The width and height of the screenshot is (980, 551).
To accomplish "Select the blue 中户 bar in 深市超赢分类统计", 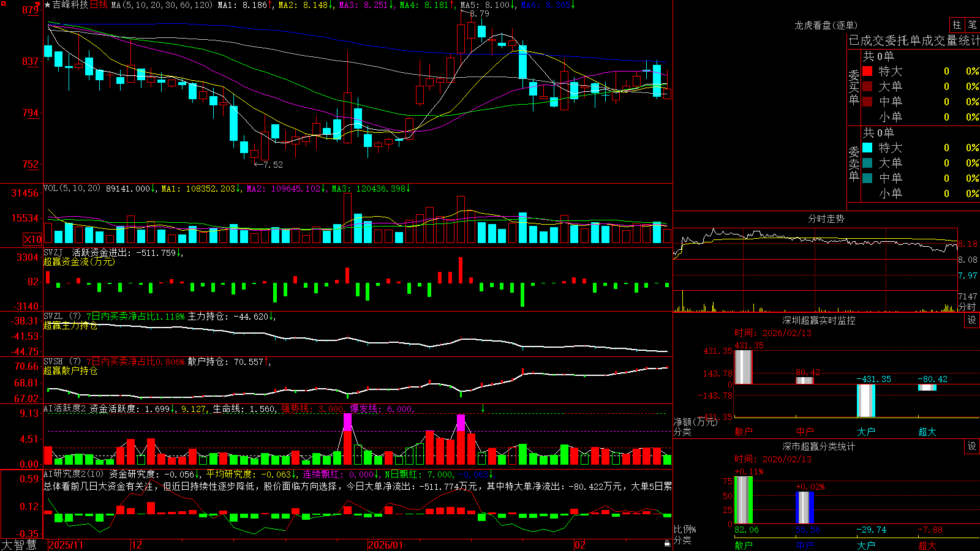I will (x=805, y=508).
